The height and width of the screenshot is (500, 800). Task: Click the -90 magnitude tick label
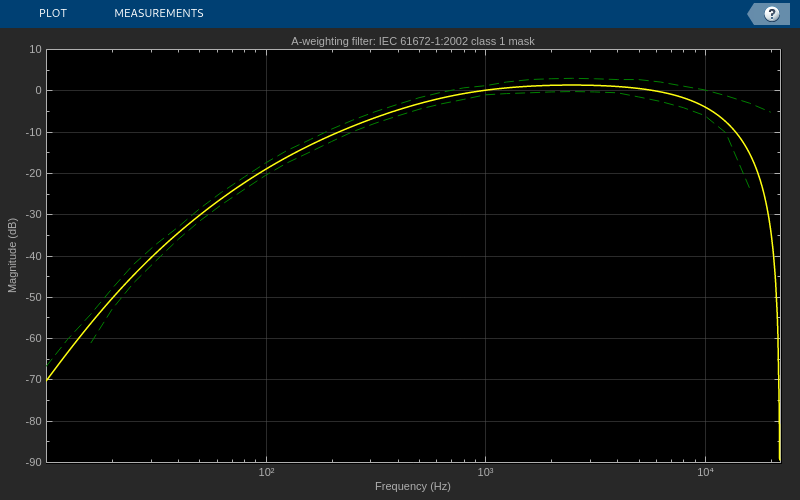[34, 462]
